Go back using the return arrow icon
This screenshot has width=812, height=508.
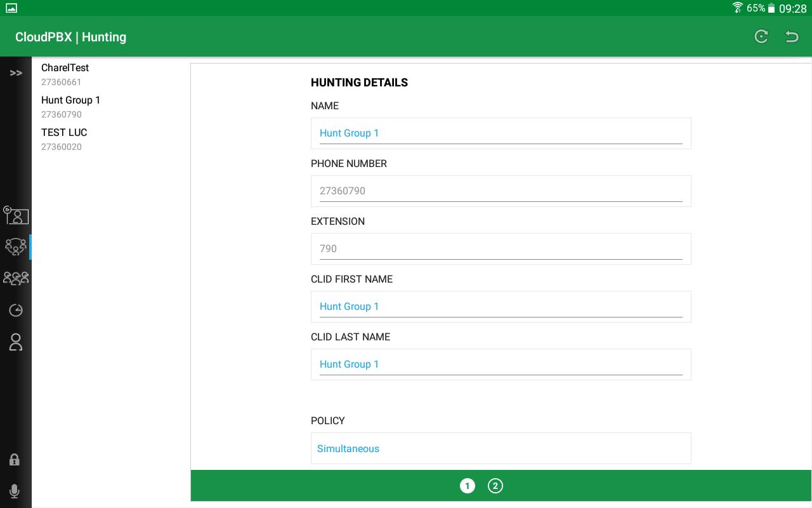point(792,36)
